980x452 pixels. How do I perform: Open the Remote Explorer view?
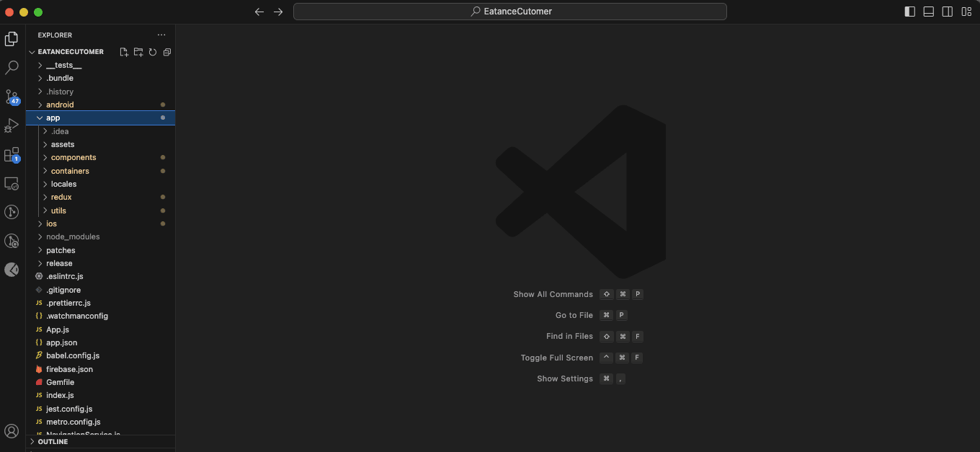pyautogui.click(x=12, y=183)
